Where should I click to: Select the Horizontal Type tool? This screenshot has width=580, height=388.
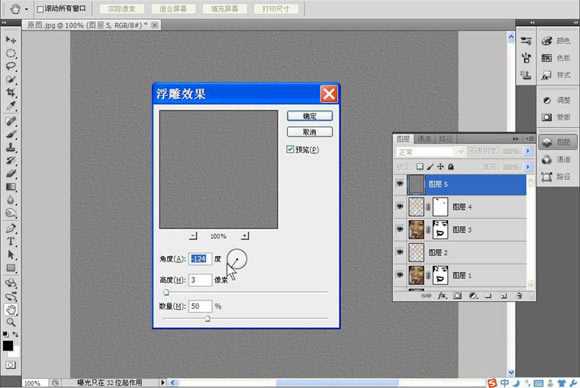11,242
